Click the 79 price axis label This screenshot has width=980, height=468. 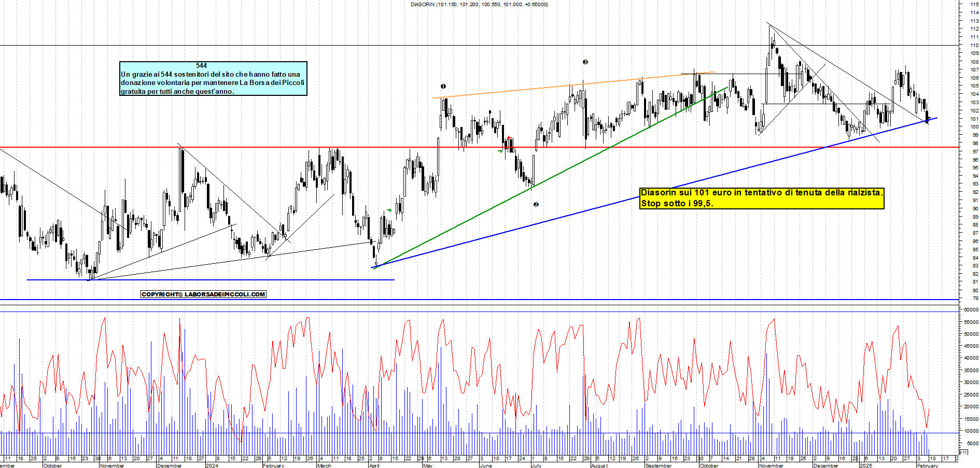point(976,299)
